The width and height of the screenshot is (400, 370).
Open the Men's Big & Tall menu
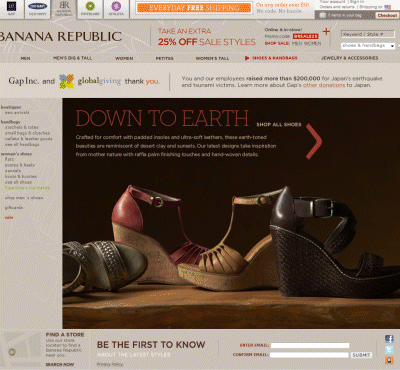pyautogui.click(x=72, y=58)
